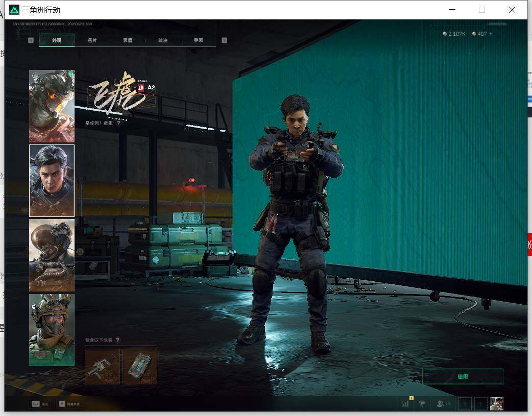
Task: Select the dark-haired man portrait skin thumbnail
Action: (52, 181)
